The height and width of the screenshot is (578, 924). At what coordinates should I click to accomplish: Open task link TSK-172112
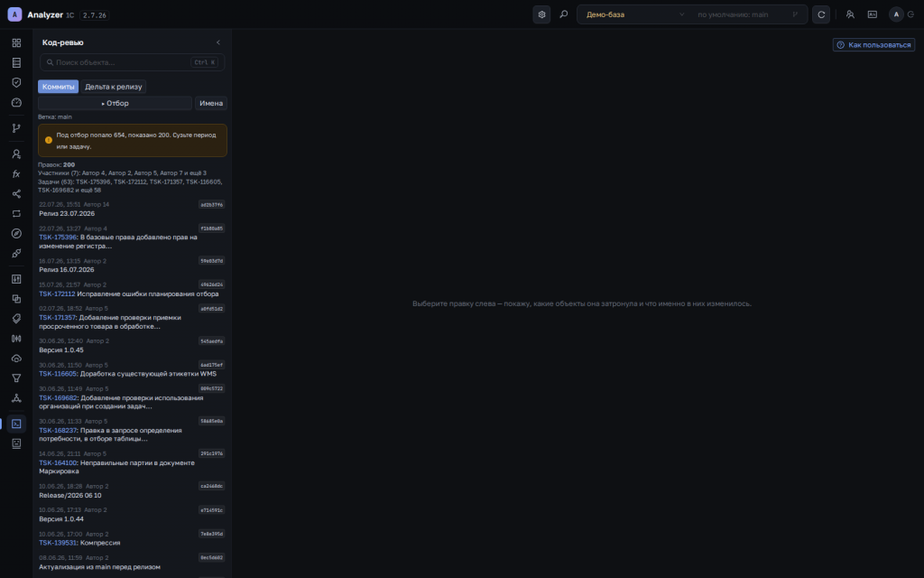click(57, 294)
